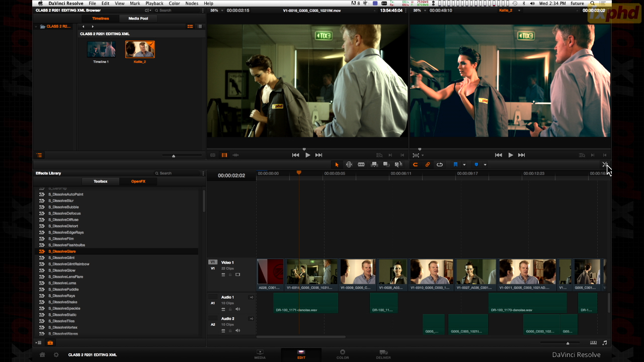Open macOS Spotlight search icon
644x362 pixels.
[x=593, y=4]
